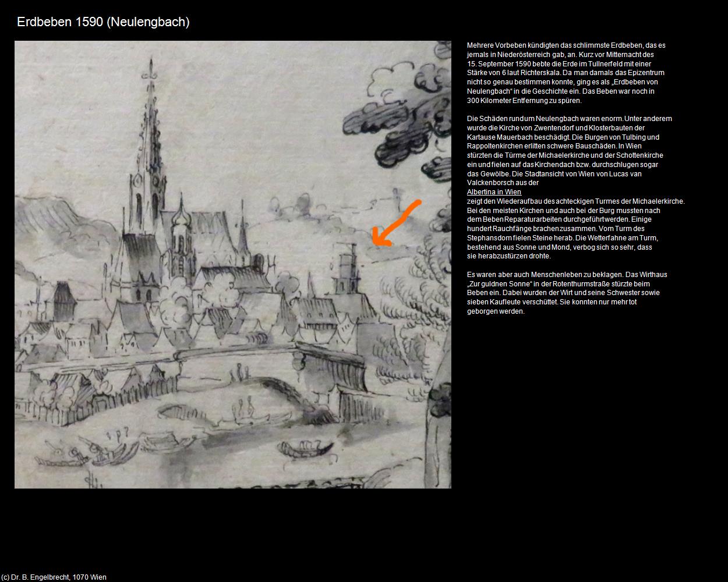Open the Albertina in Wien link
The width and height of the screenshot is (728, 582).
coord(494,192)
